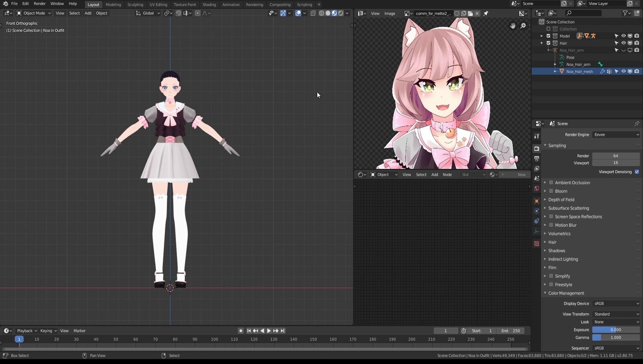Open the World properties tab
The height and width of the screenshot is (364, 643).
click(536, 189)
